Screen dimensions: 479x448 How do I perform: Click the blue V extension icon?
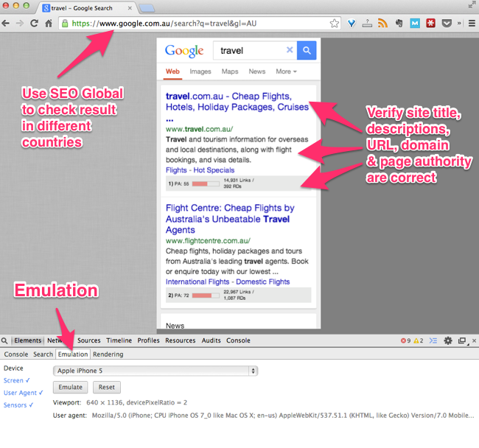coord(352,23)
